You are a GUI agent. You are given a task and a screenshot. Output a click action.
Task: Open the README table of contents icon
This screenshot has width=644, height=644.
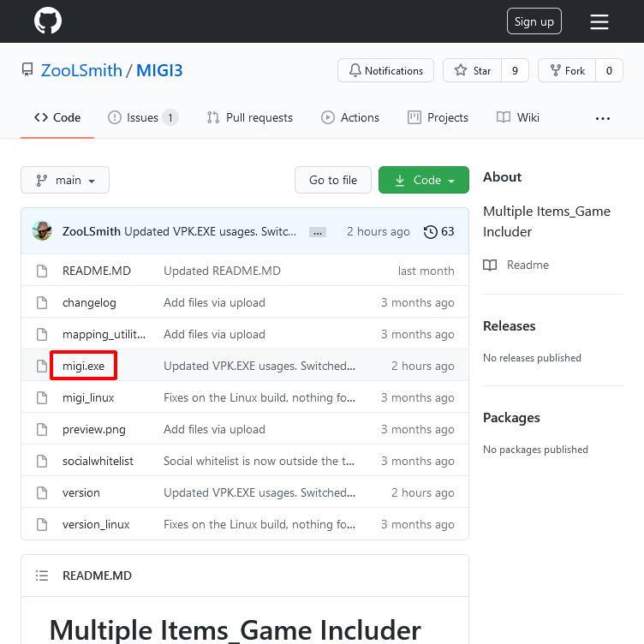(42, 575)
